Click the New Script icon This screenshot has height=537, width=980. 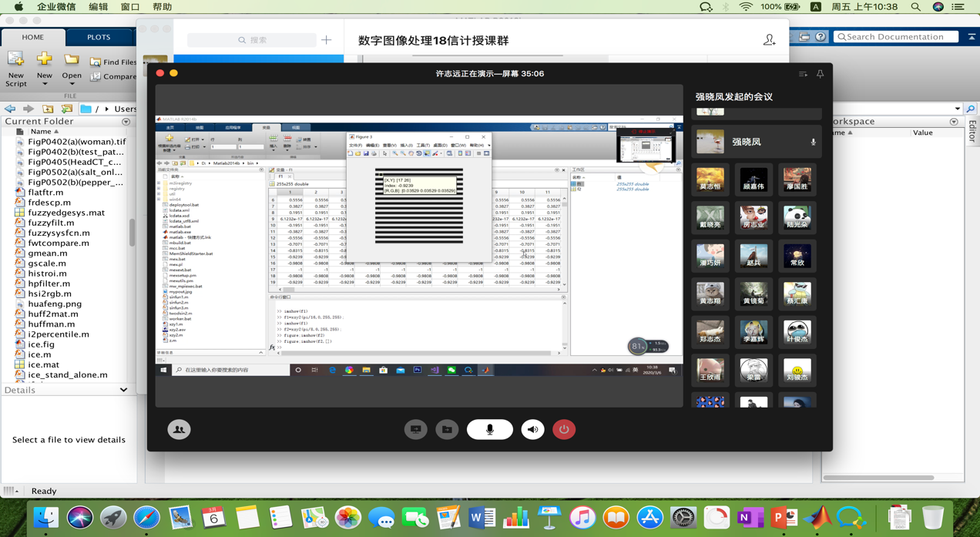(x=15, y=68)
